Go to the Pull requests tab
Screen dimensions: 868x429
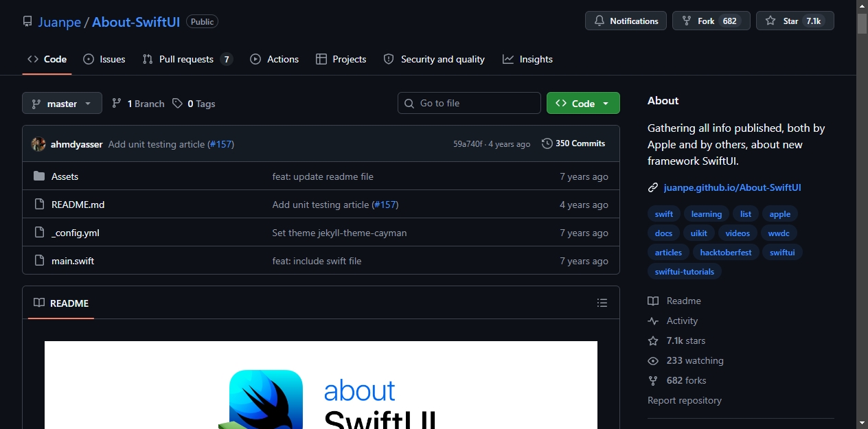point(187,59)
